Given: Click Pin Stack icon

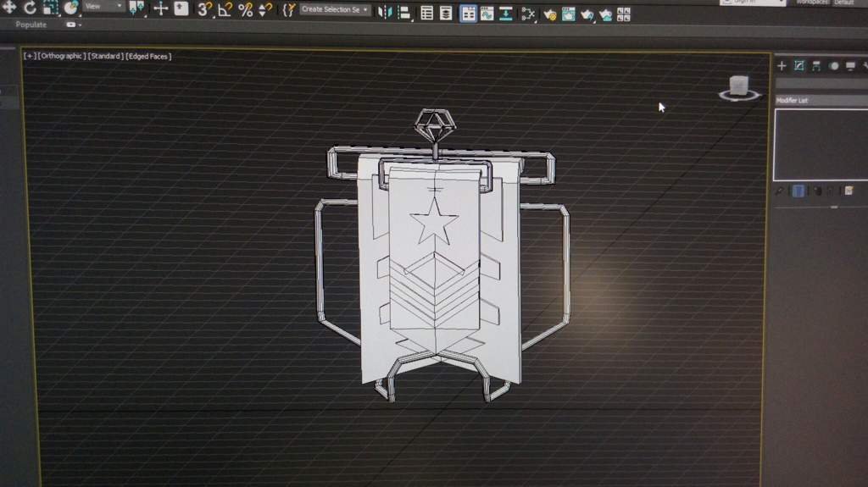Looking at the screenshot, I should (780, 191).
